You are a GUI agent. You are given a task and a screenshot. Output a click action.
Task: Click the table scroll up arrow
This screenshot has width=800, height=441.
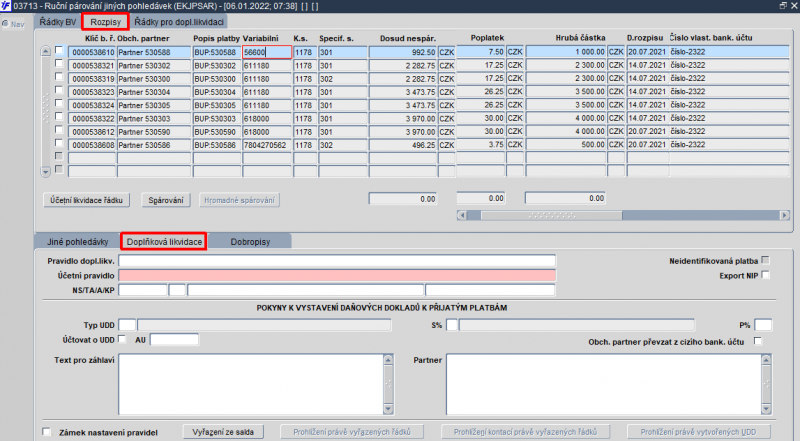click(x=45, y=51)
